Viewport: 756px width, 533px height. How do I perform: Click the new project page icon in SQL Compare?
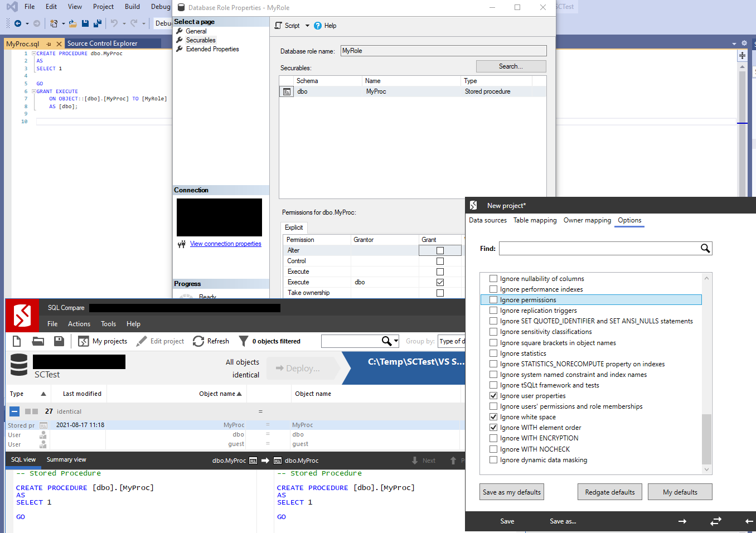click(17, 341)
